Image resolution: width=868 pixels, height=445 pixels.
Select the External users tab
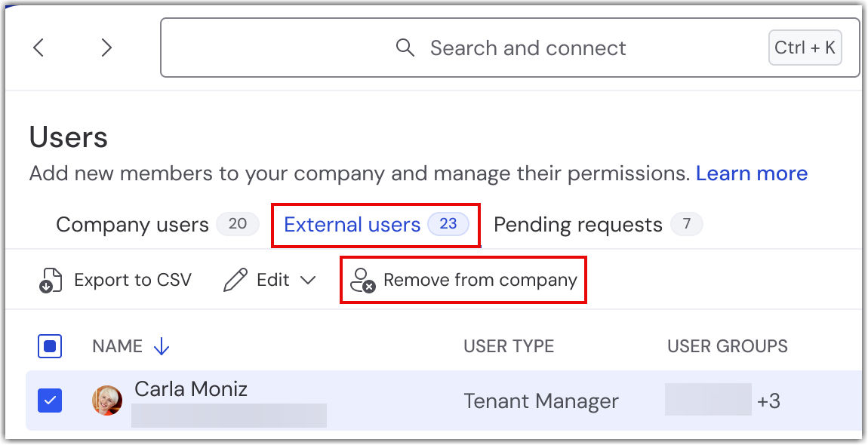point(352,225)
